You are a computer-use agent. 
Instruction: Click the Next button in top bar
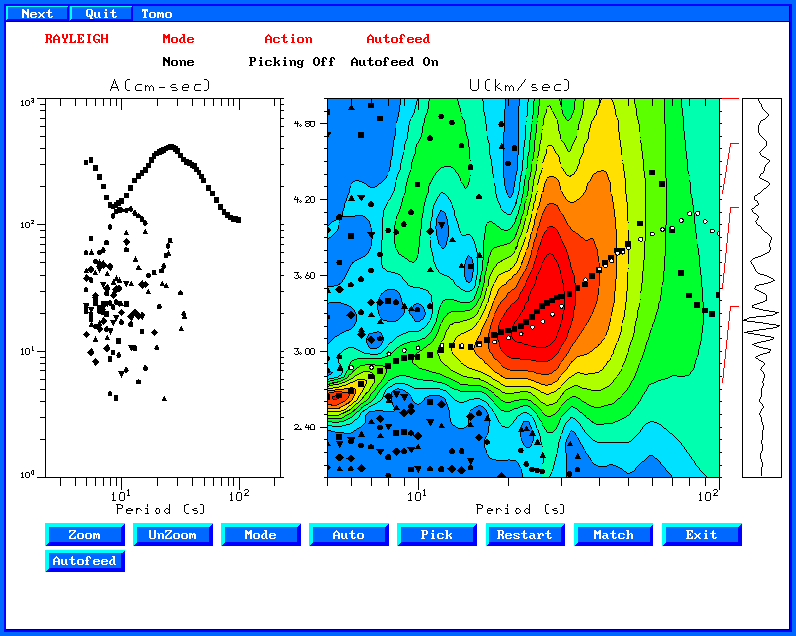pyautogui.click(x=37, y=14)
